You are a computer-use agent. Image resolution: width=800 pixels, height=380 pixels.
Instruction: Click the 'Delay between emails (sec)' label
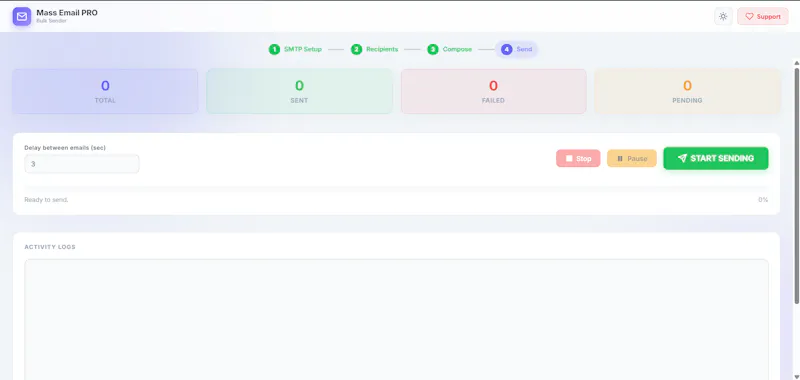pos(65,148)
